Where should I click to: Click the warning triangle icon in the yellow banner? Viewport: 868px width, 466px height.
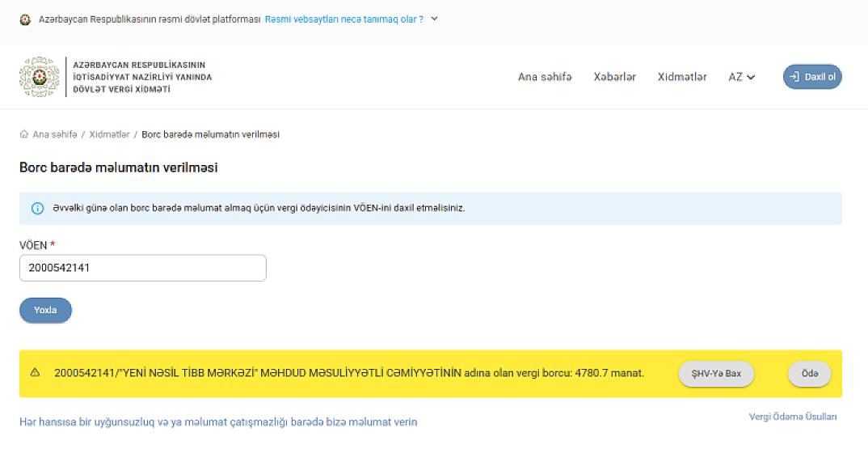tap(35, 372)
